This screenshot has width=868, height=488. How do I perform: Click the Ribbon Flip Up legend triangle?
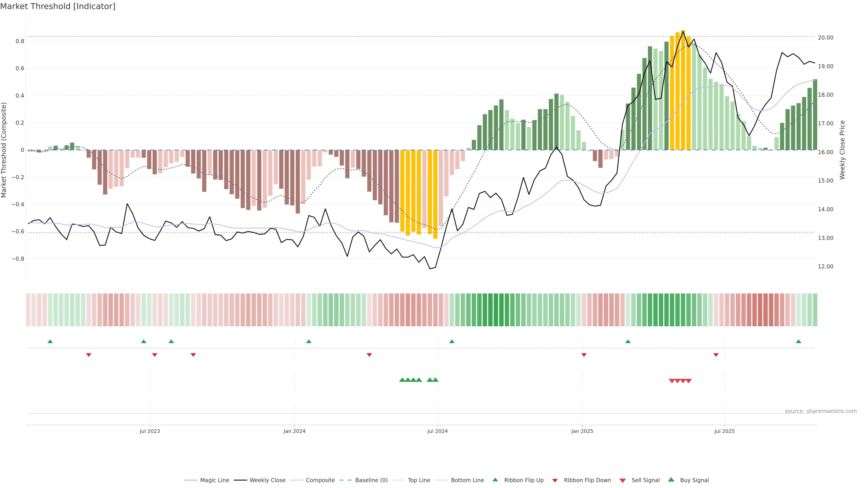495,480
